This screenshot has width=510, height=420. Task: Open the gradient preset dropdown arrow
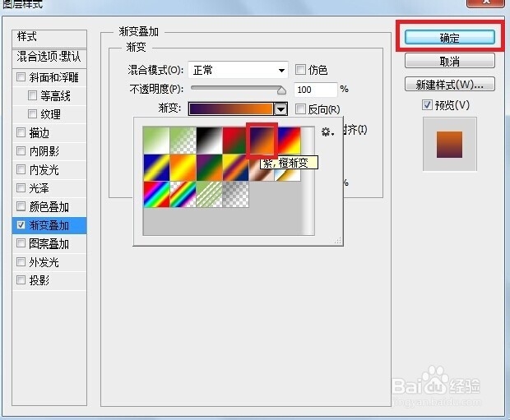tap(280, 108)
